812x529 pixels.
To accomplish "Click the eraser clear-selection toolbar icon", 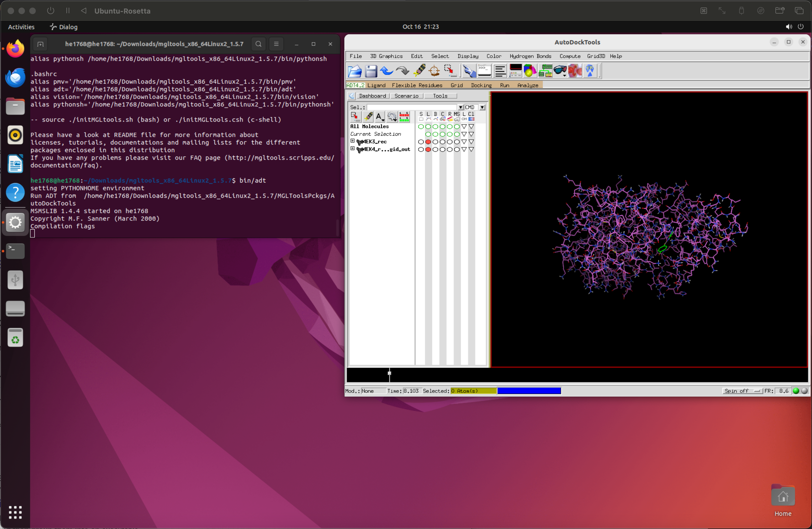I will 419,70.
